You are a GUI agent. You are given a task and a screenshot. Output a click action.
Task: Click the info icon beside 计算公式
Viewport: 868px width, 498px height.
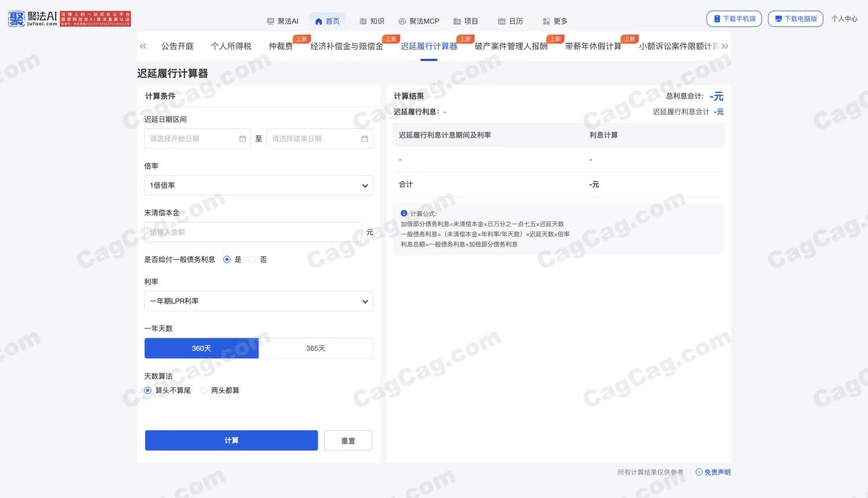(404, 213)
